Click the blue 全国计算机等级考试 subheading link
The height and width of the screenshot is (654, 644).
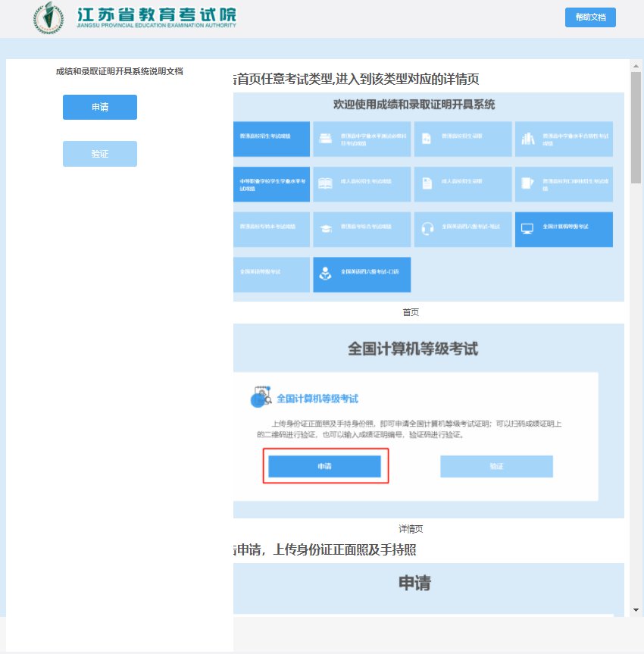[317, 399]
